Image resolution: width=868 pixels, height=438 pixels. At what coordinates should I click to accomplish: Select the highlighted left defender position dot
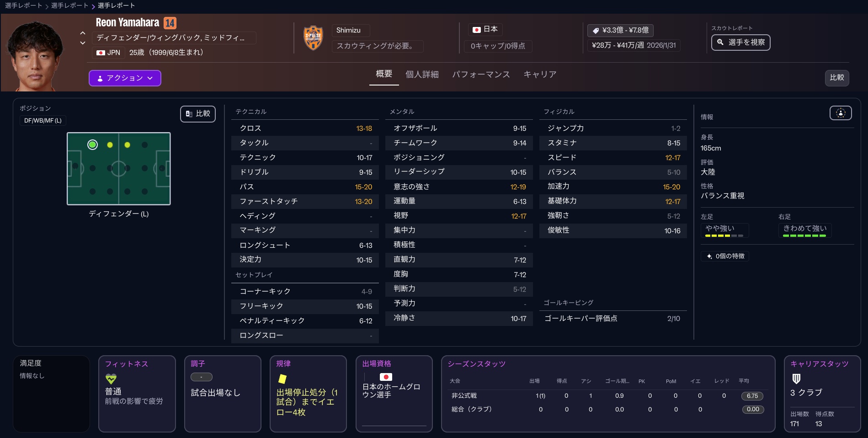92,145
